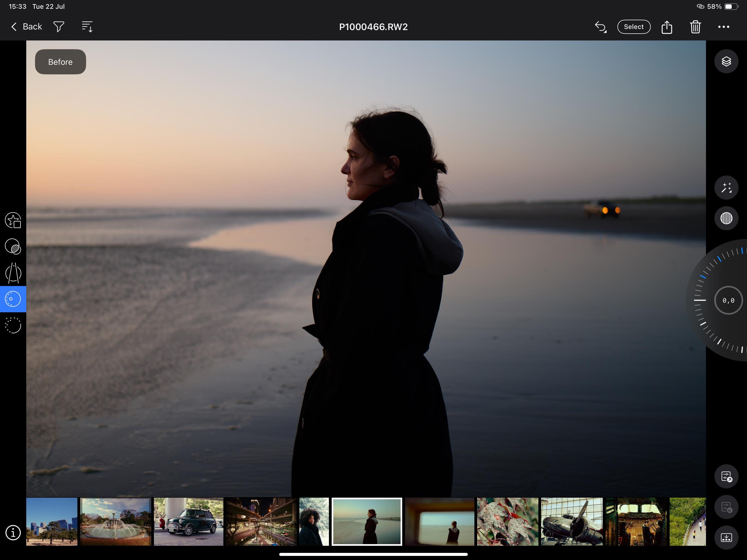Viewport: 747px width, 560px height.
Task: Tap the export download icon
Action: (726, 538)
